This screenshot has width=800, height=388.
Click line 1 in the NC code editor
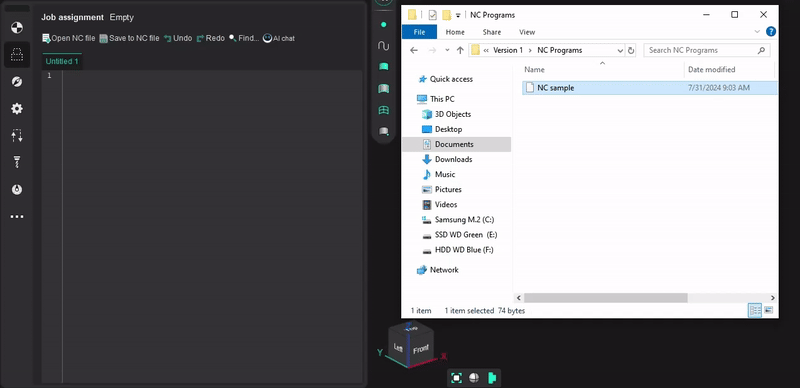[212, 76]
